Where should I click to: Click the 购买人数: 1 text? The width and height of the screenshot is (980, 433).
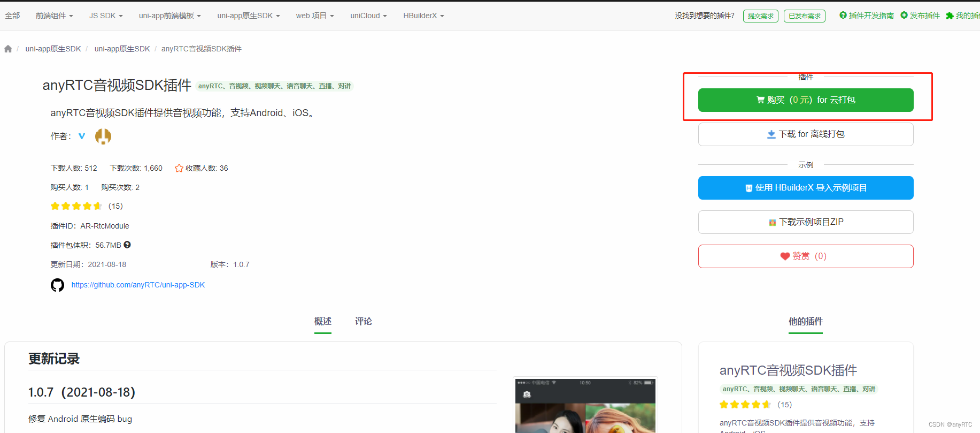(70, 187)
